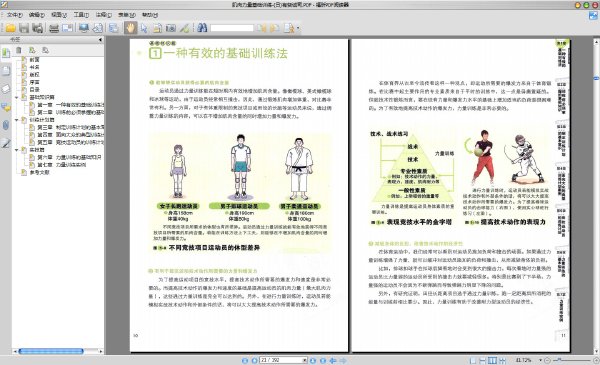Click the pen annotation tool icon
The width and height of the screenshot is (600, 365).
184,28
